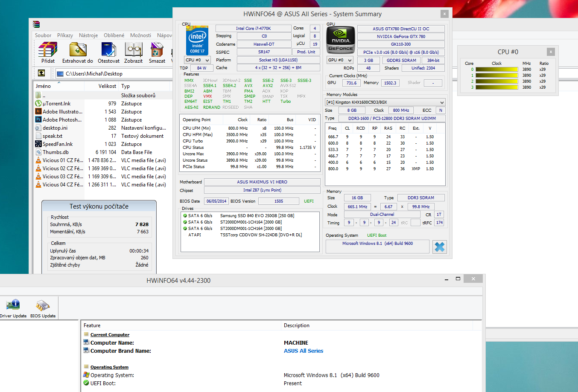Click the NVIDIA GeForce logo
578x392 pixels.
(341, 40)
